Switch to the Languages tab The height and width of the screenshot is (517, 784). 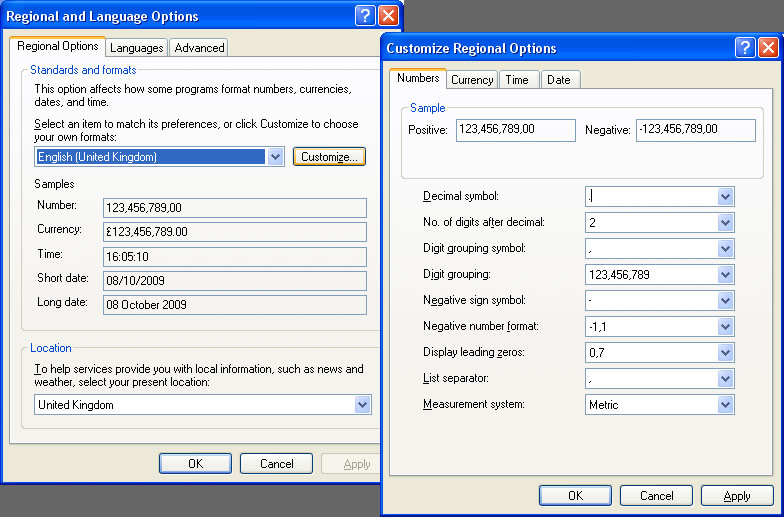(137, 47)
